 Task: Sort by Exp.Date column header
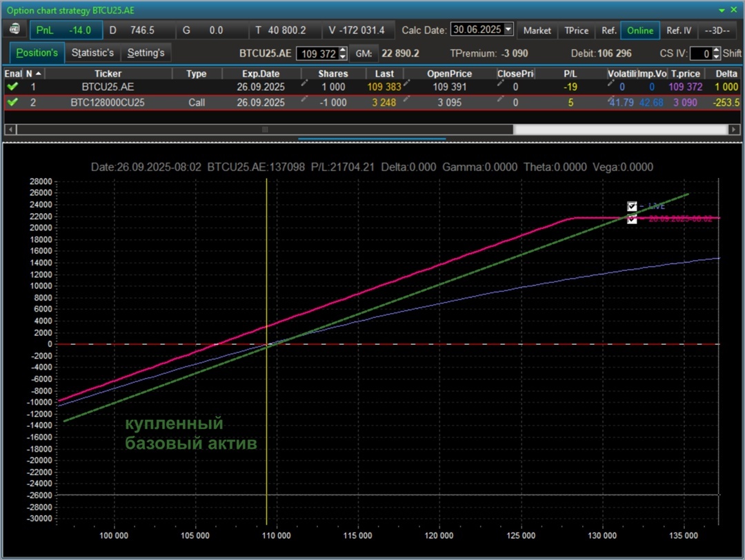click(261, 74)
